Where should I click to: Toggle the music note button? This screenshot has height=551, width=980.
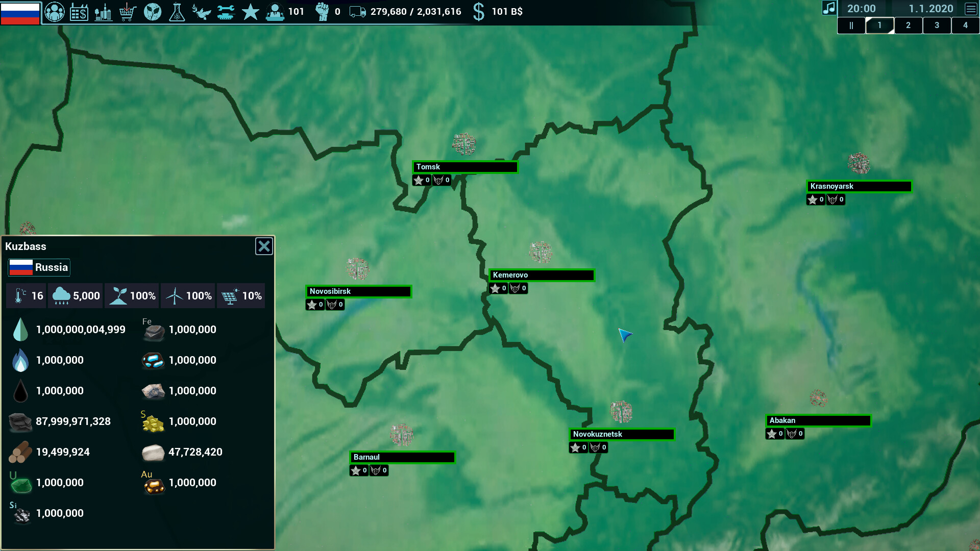pos(829,8)
